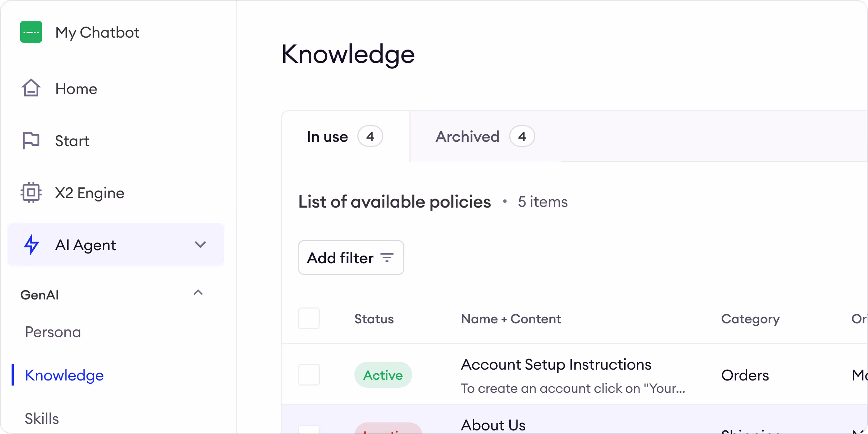Click the In use count badge
Screen dimensions: 868x434
(370, 136)
